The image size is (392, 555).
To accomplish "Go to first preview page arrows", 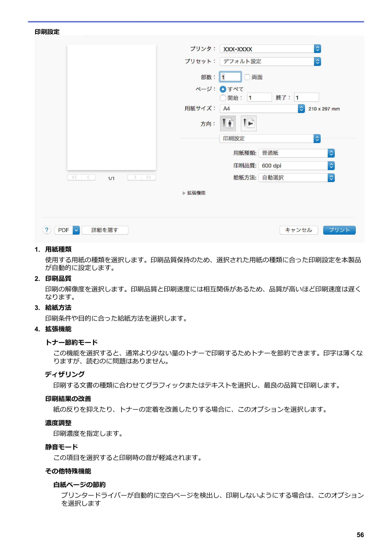I will pos(74,177).
